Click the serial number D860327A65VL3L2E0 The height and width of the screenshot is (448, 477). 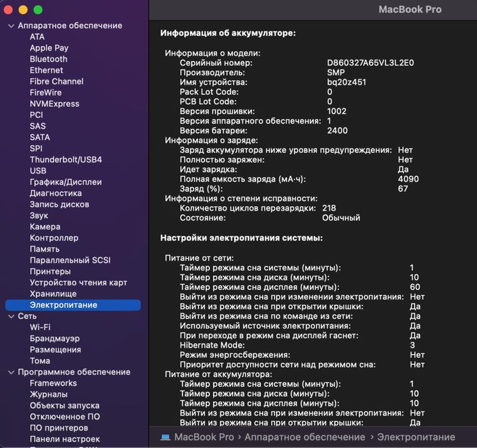(370, 63)
